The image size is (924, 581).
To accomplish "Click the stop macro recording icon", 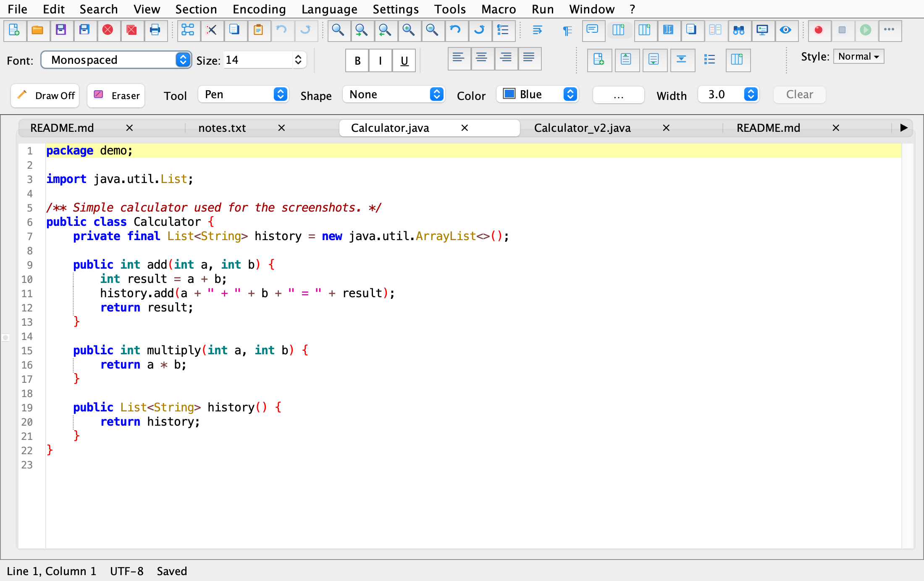I will pyautogui.click(x=843, y=30).
